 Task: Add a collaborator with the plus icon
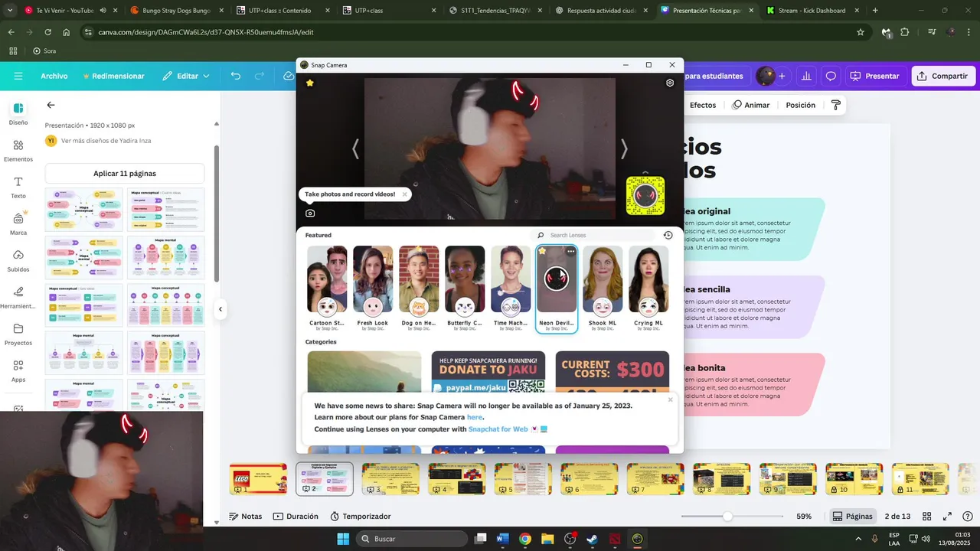(x=782, y=76)
